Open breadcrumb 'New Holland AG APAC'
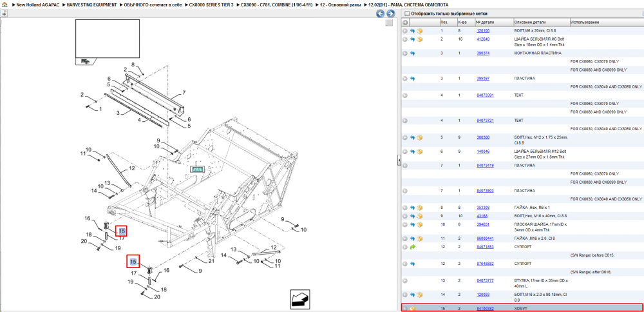 click(x=38, y=5)
